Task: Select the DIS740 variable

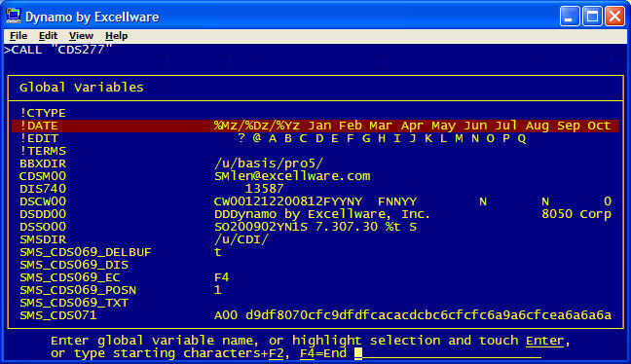Action: click(43, 189)
